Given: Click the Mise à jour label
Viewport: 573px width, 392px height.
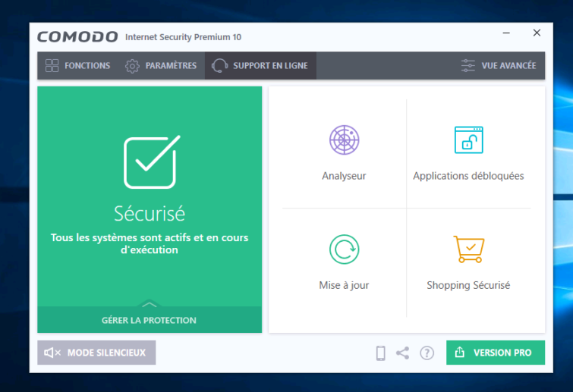Looking at the screenshot, I should [344, 285].
